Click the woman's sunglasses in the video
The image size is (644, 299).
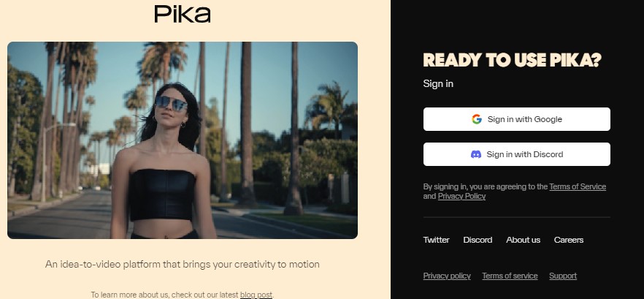(172, 103)
